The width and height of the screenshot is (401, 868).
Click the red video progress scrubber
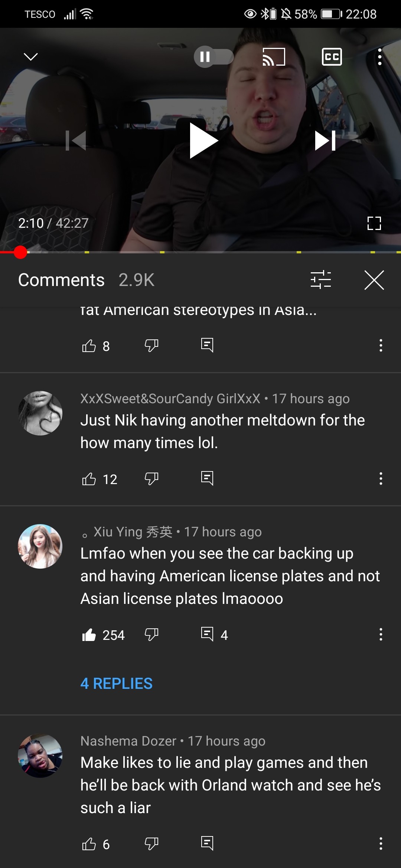pyautogui.click(x=20, y=252)
